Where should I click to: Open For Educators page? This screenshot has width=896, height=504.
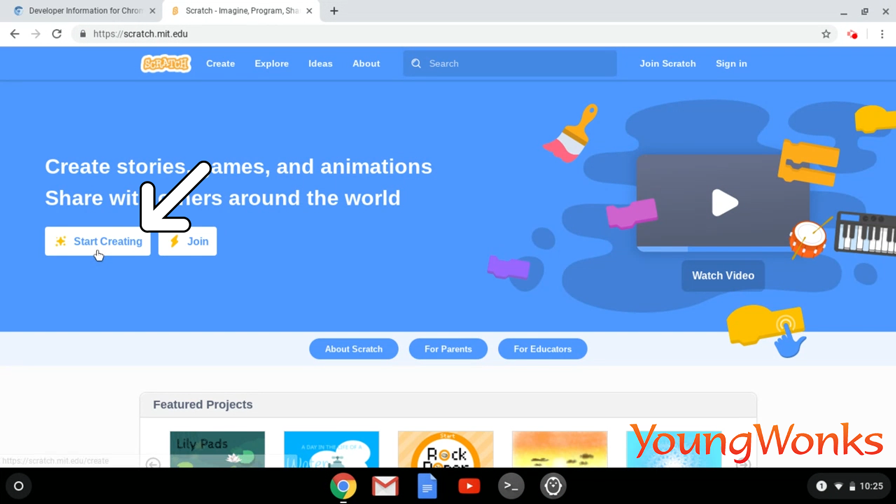(x=542, y=349)
